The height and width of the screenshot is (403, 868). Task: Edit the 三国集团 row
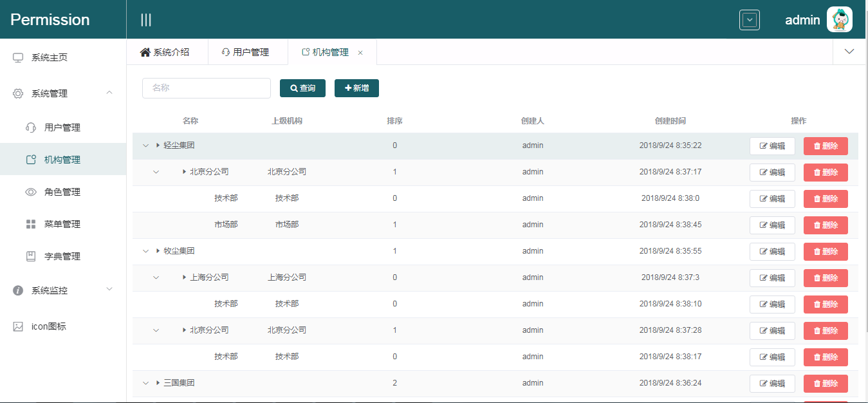tap(772, 384)
